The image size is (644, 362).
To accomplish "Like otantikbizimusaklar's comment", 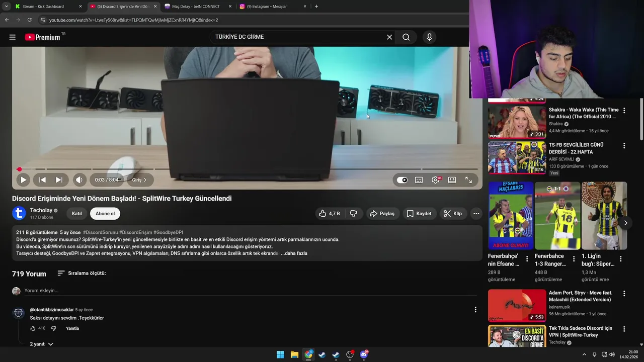I will point(33,328).
